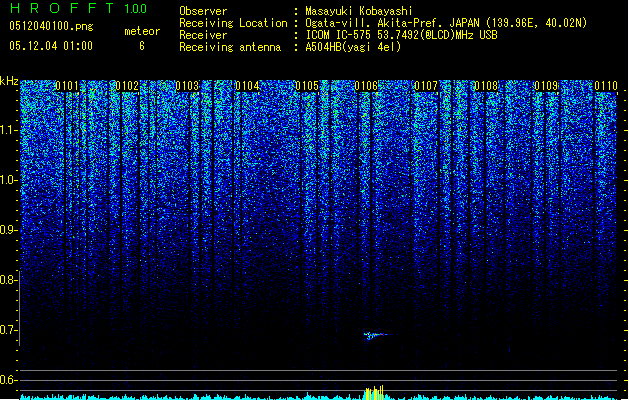Click the 0103 time marker

187,86
